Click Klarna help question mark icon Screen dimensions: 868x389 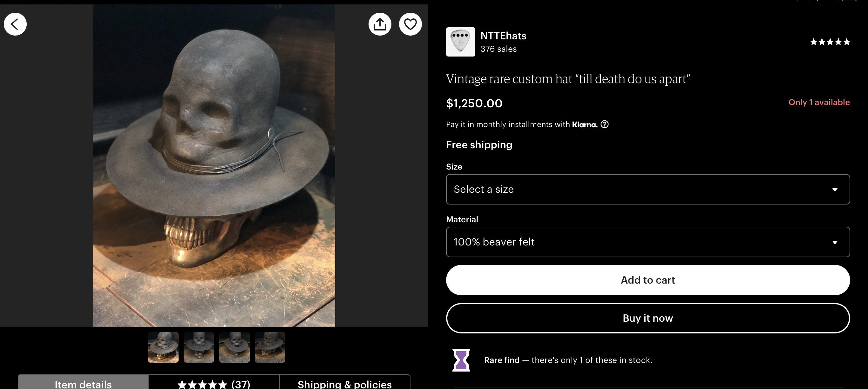click(605, 124)
